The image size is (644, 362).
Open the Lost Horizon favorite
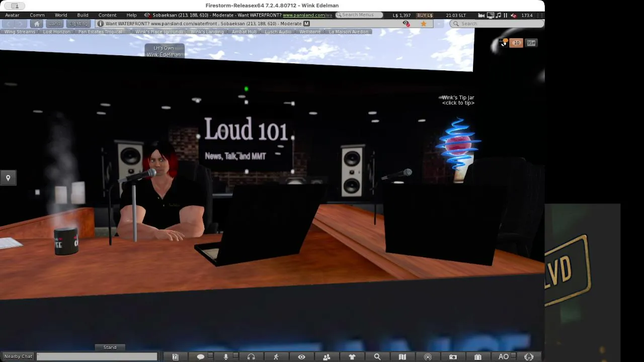(57, 32)
